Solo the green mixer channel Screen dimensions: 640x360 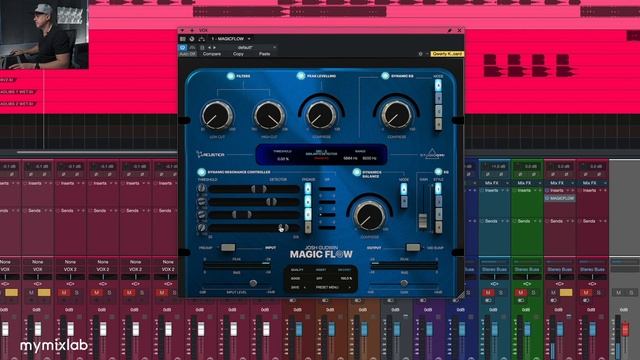pyautogui.click(x=533, y=293)
